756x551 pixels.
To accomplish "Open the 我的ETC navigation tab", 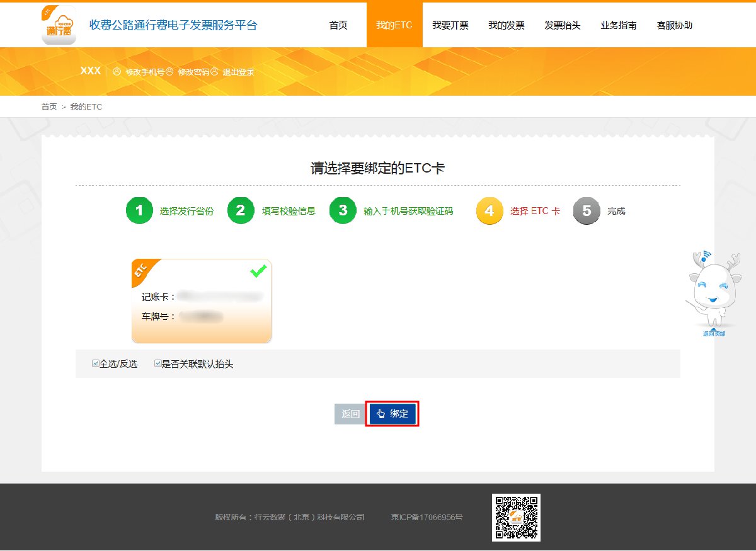I will [x=394, y=25].
